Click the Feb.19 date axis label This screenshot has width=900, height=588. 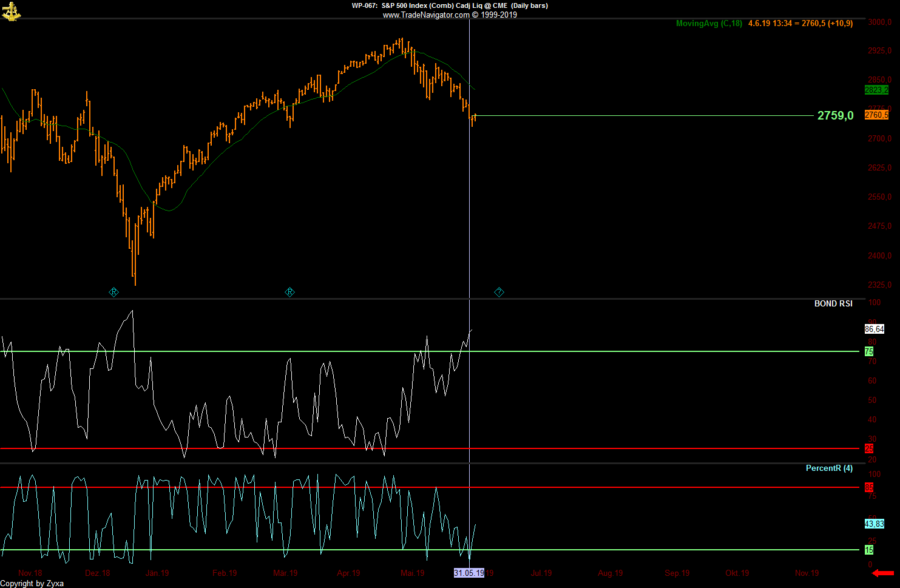pyautogui.click(x=225, y=573)
